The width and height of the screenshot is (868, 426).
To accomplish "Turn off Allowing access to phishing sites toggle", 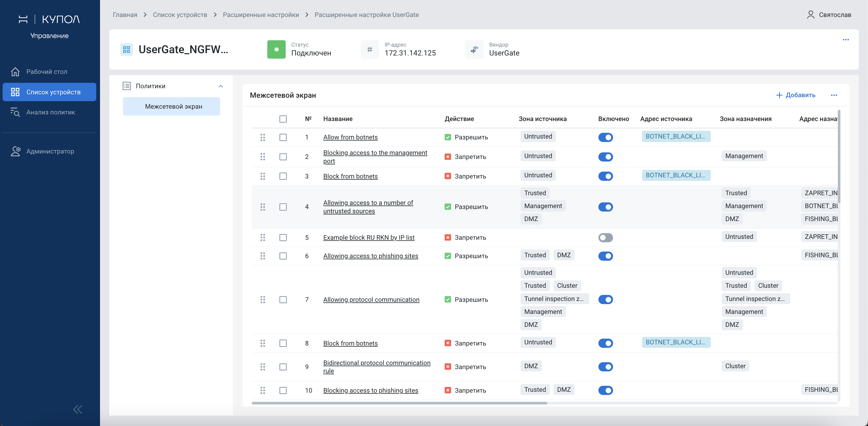I will 605,256.
